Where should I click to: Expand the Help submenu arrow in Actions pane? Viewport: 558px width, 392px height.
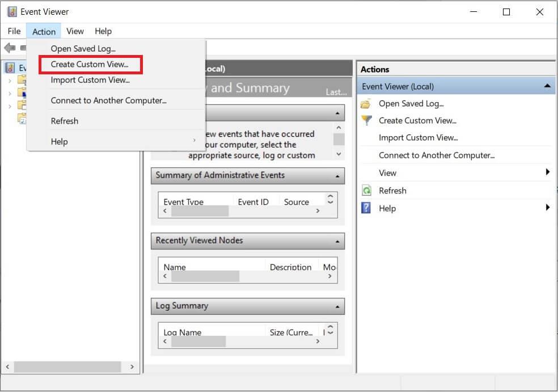pos(548,207)
